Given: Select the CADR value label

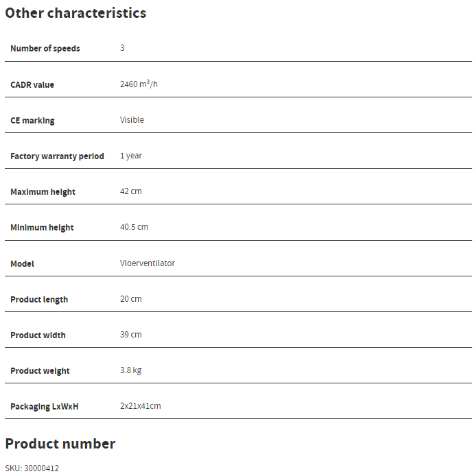Looking at the screenshot, I should 32,85.
